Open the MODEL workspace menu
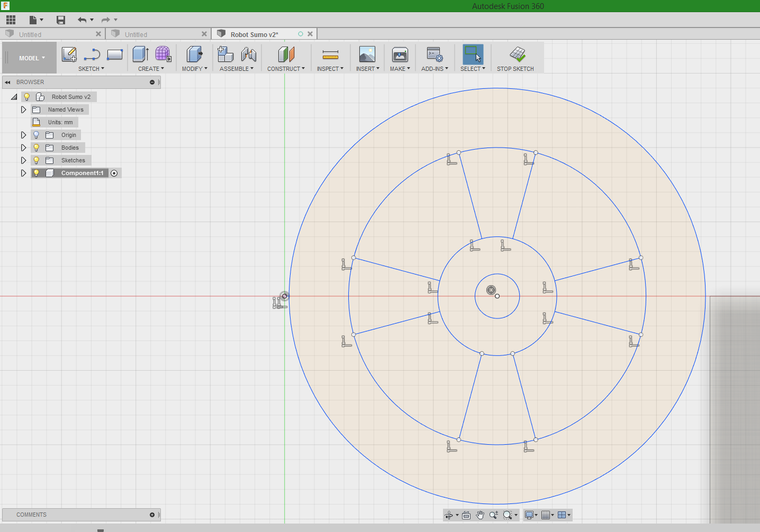 29,58
